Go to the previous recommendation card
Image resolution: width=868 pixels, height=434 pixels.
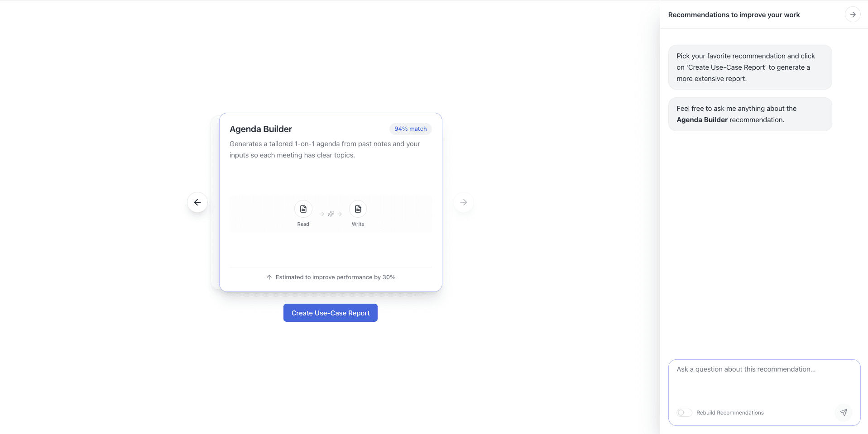click(x=197, y=202)
